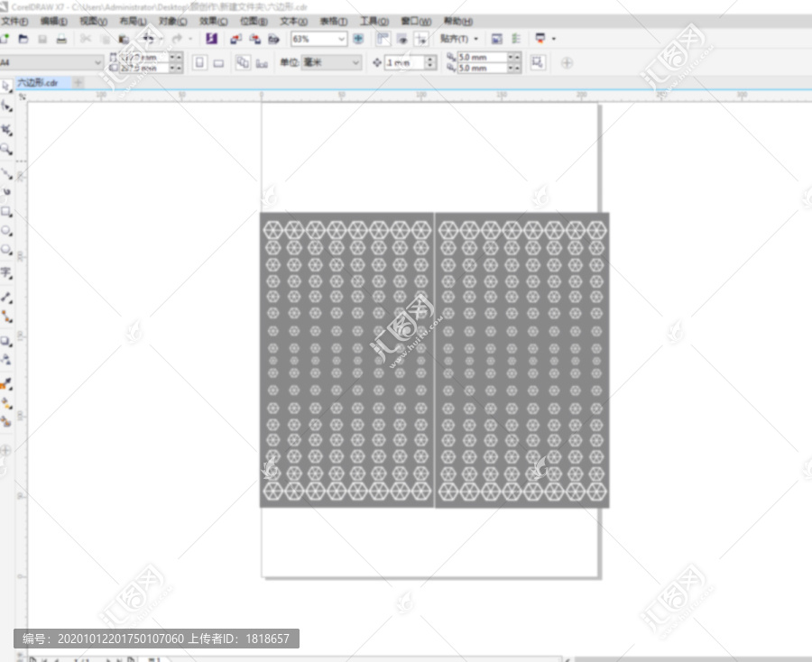Expand the application launcher arrow
The image size is (812, 662).
click(x=554, y=39)
